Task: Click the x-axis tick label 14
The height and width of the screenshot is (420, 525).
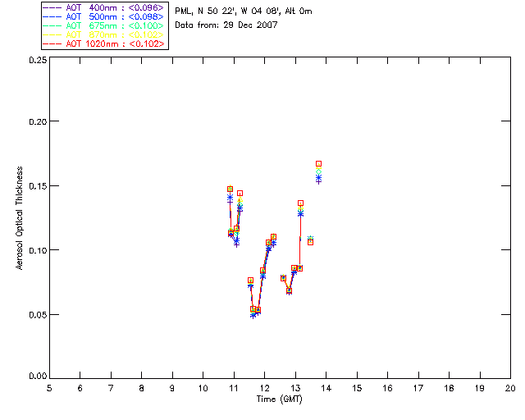Action: point(326,388)
